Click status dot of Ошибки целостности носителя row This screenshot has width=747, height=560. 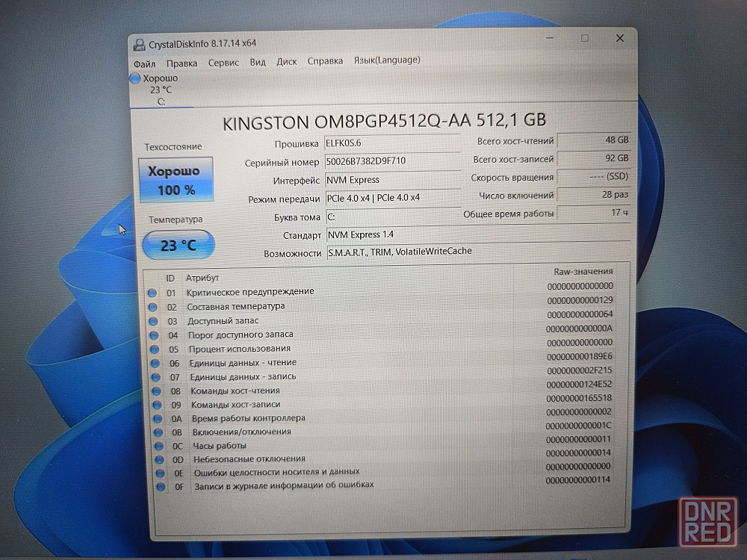[x=160, y=473]
